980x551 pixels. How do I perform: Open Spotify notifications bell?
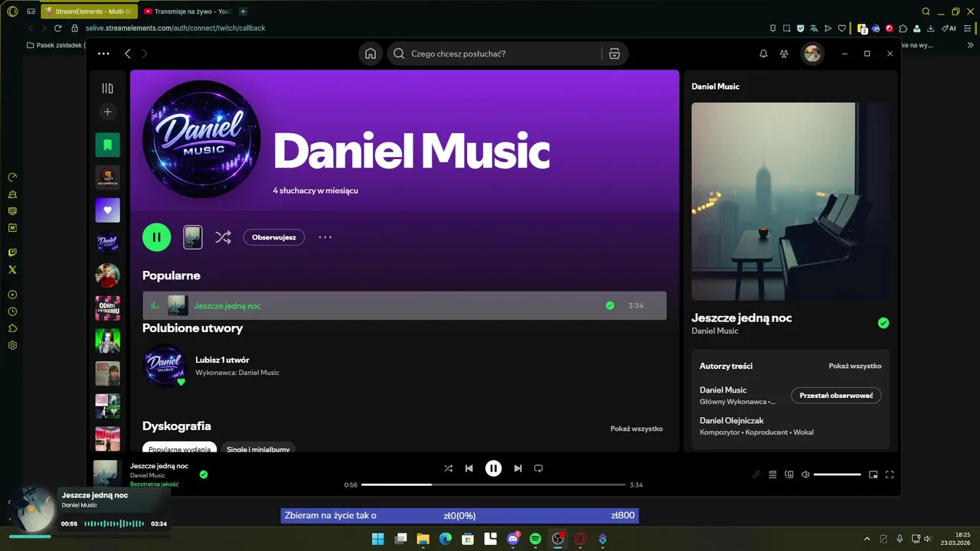pos(763,54)
